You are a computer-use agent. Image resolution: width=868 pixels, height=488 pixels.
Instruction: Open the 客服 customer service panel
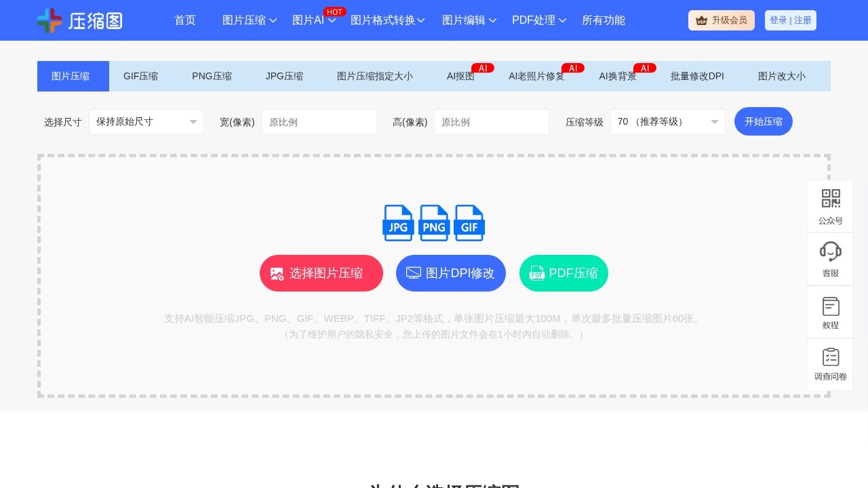click(x=830, y=258)
